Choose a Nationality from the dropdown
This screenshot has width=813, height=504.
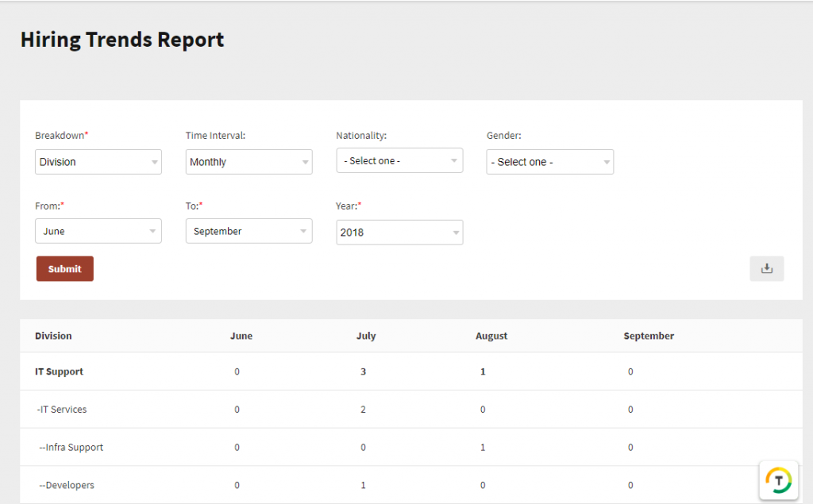(399, 161)
